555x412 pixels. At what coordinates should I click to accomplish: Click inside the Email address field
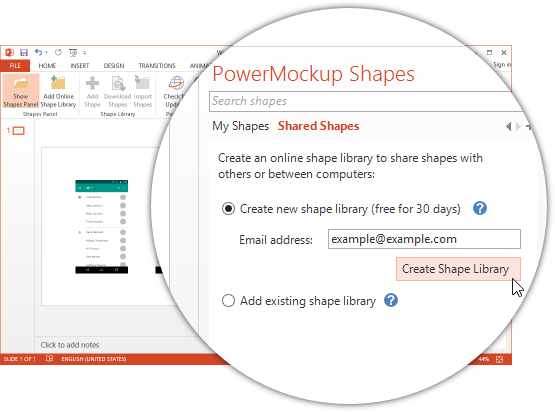tap(424, 239)
